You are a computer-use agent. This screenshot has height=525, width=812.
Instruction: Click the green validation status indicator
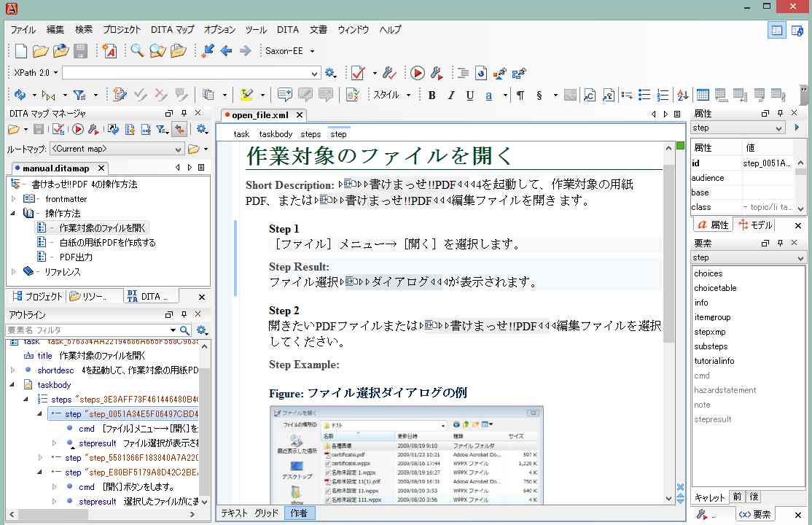tap(681, 146)
